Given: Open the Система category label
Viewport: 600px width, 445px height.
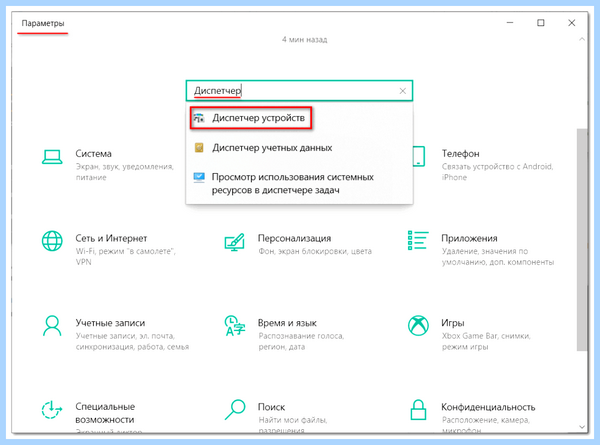Looking at the screenshot, I should tap(93, 154).
